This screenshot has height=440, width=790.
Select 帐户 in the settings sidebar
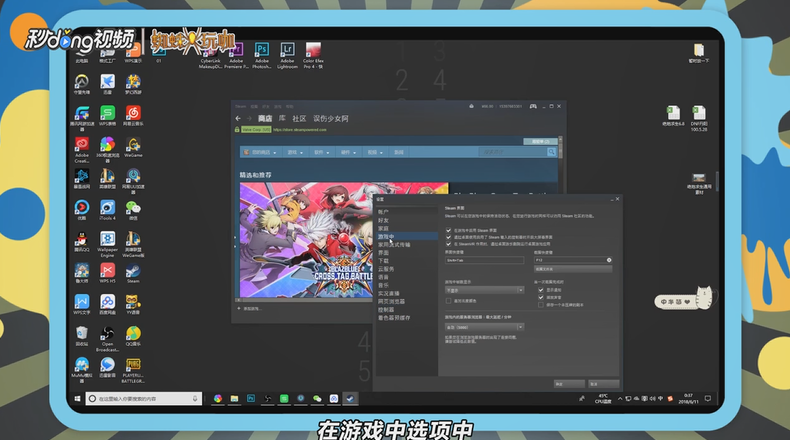coord(383,212)
